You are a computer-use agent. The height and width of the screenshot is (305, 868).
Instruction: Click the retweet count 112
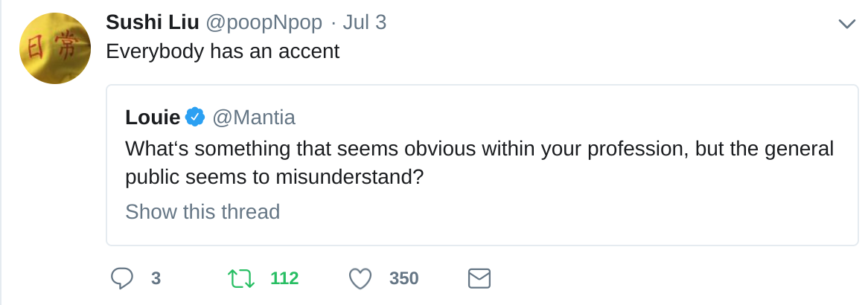284,278
